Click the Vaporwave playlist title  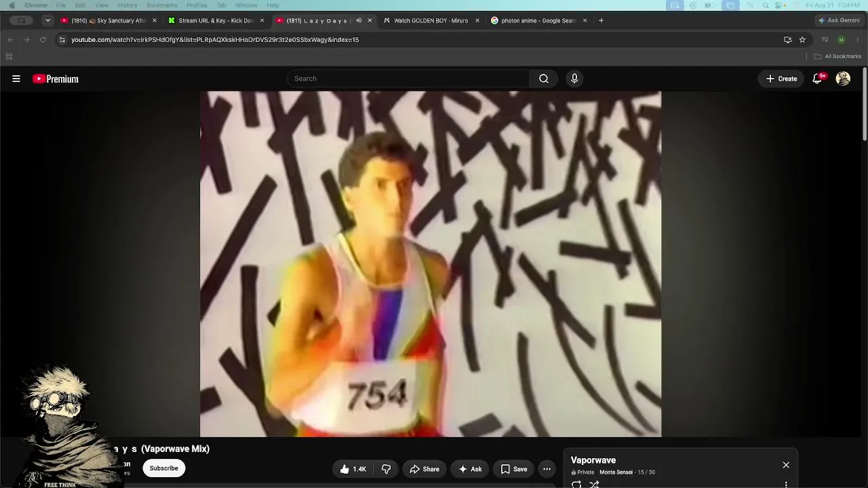(x=593, y=460)
